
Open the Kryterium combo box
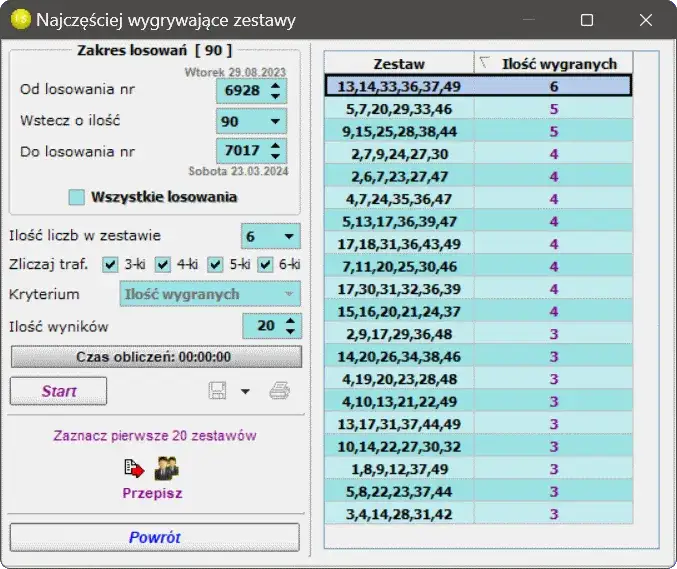tap(288, 295)
